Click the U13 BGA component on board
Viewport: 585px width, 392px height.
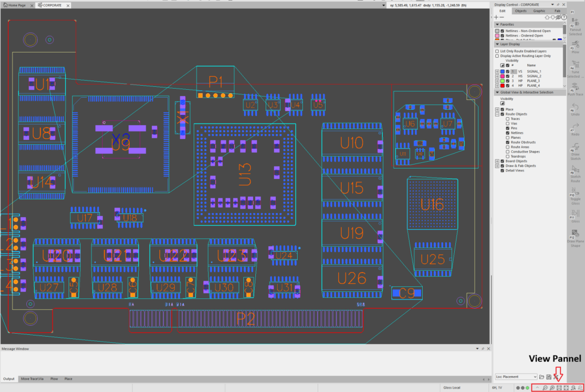click(245, 174)
